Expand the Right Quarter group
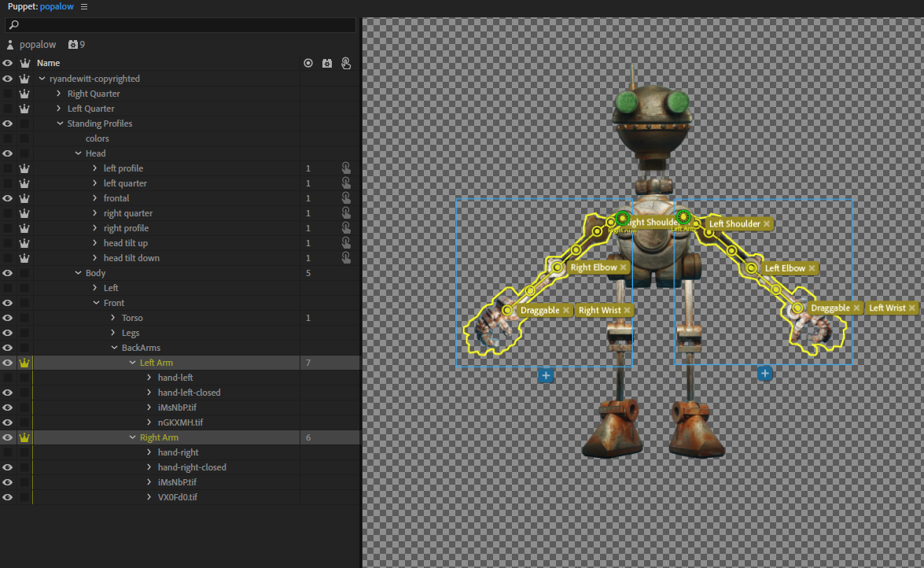 [x=57, y=93]
